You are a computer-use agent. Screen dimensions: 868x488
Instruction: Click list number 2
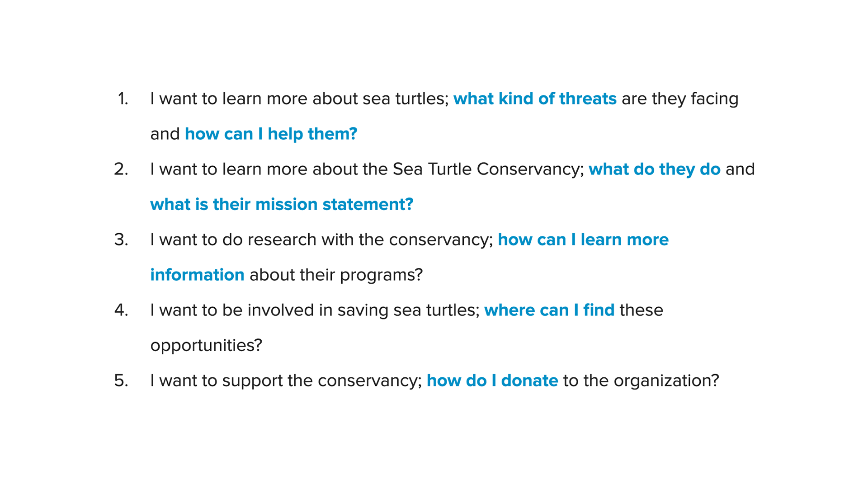[x=121, y=169]
